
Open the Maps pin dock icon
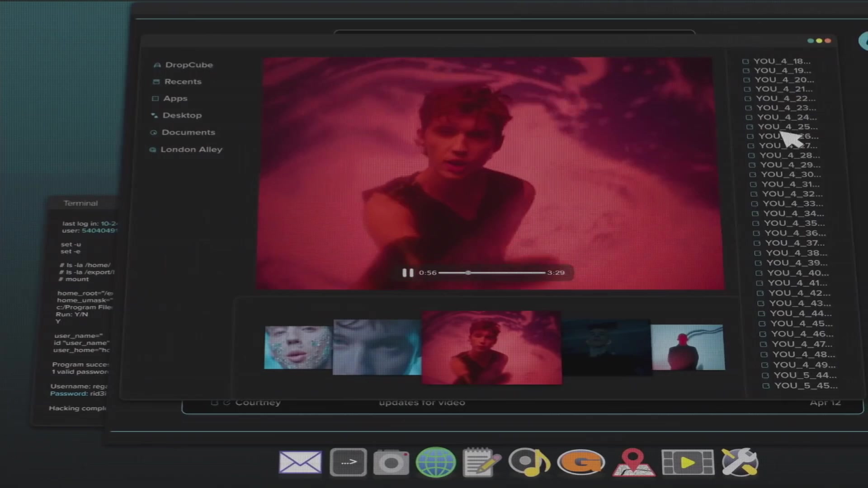click(633, 462)
